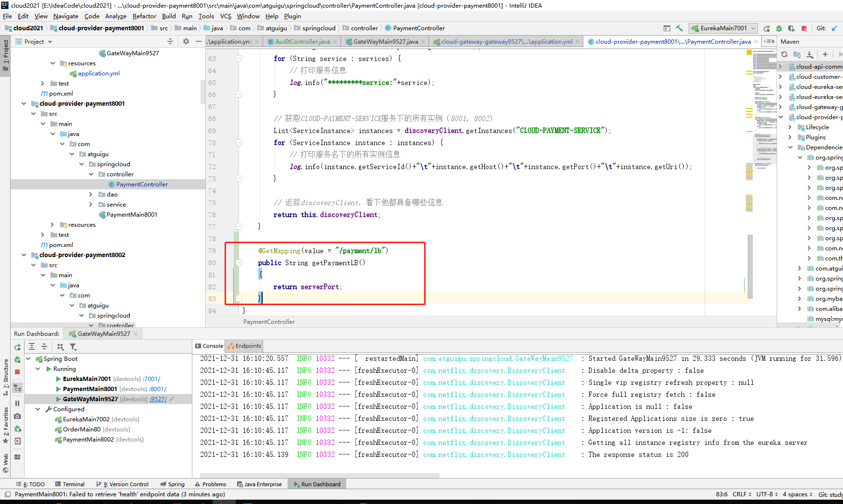Click Maven Download Sources icon
This screenshot has width=843, height=504.
coord(810,54)
